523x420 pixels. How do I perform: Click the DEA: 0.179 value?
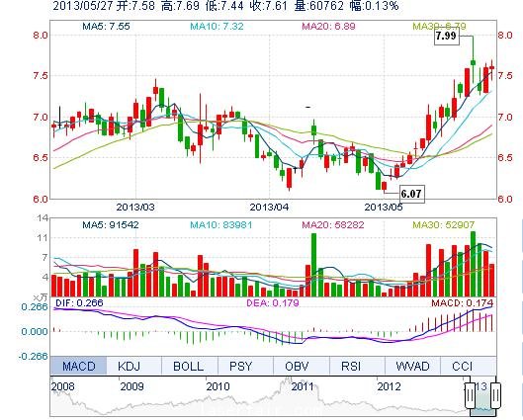coord(273,303)
